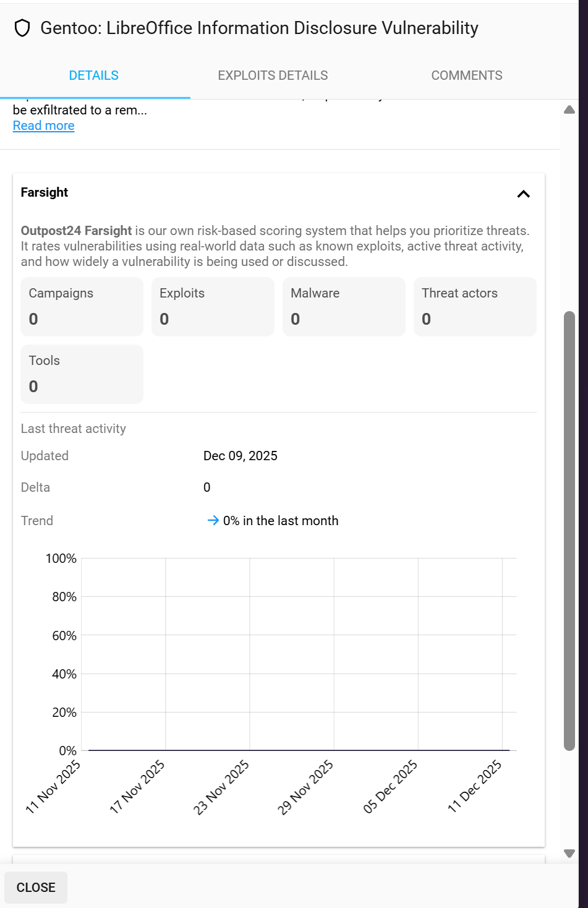Collapse the Farsight panel using the chevron
Screen dimensions: 588x908
coord(523,194)
